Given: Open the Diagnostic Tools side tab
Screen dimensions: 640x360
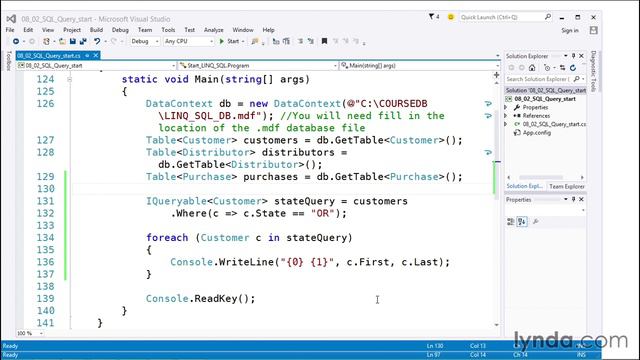Looking at the screenshot, I should click(594, 71).
